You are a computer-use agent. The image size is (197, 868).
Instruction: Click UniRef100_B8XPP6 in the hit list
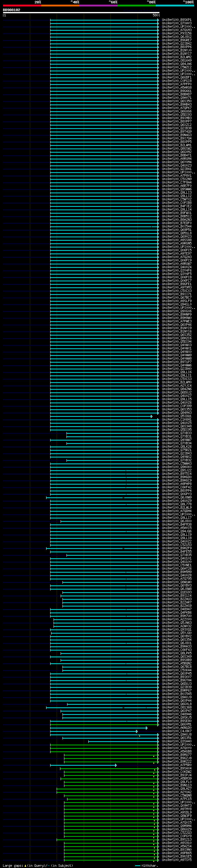coord(177,47)
